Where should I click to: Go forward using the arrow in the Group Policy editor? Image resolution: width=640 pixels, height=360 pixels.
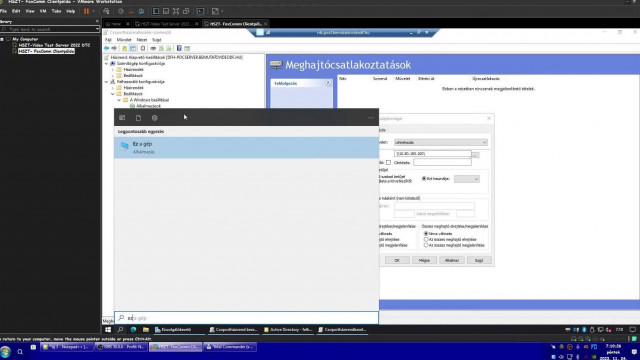[114, 48]
